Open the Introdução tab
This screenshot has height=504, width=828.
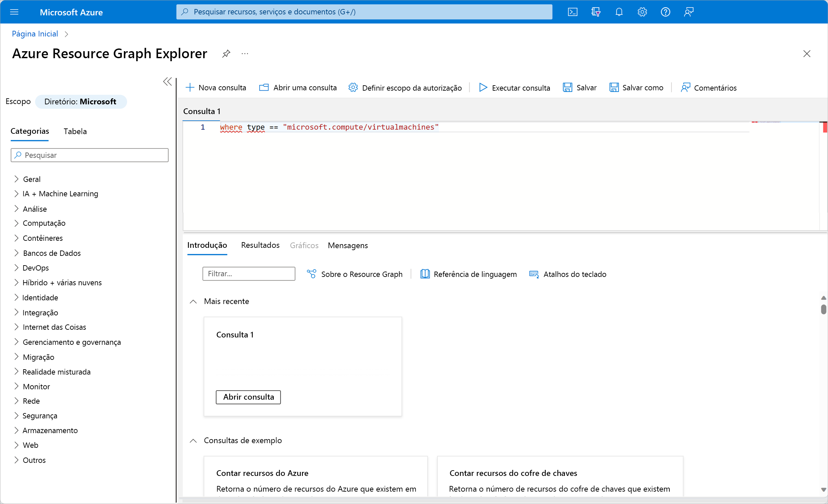[207, 245]
